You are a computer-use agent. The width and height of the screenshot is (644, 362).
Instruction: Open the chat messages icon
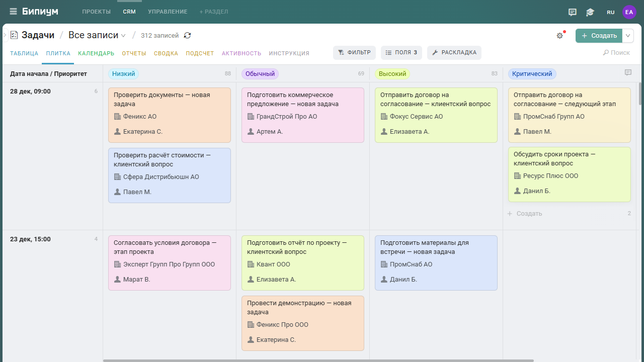tap(573, 12)
